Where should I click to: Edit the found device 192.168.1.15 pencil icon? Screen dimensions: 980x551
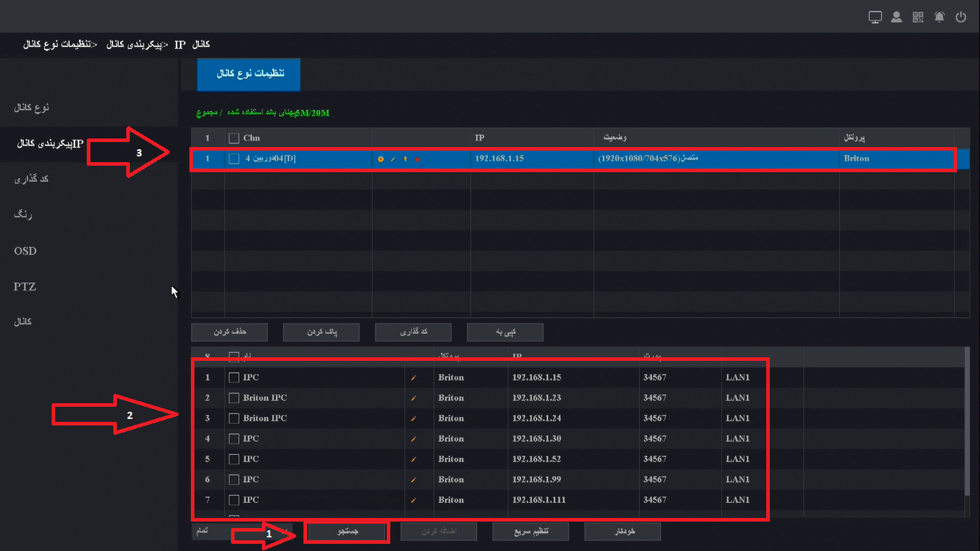(x=413, y=378)
